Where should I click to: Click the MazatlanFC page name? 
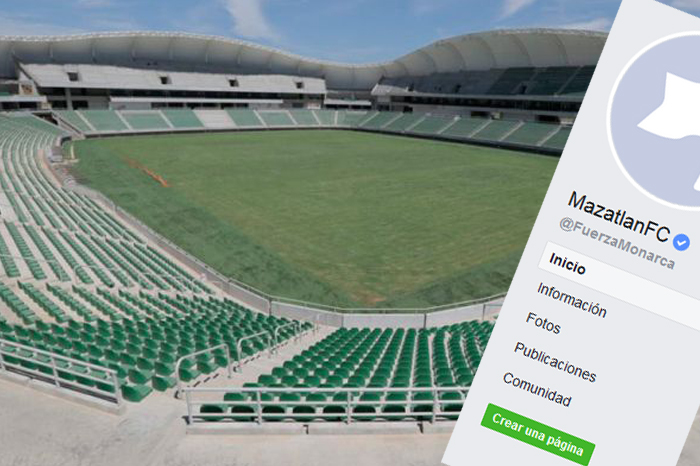619,216
